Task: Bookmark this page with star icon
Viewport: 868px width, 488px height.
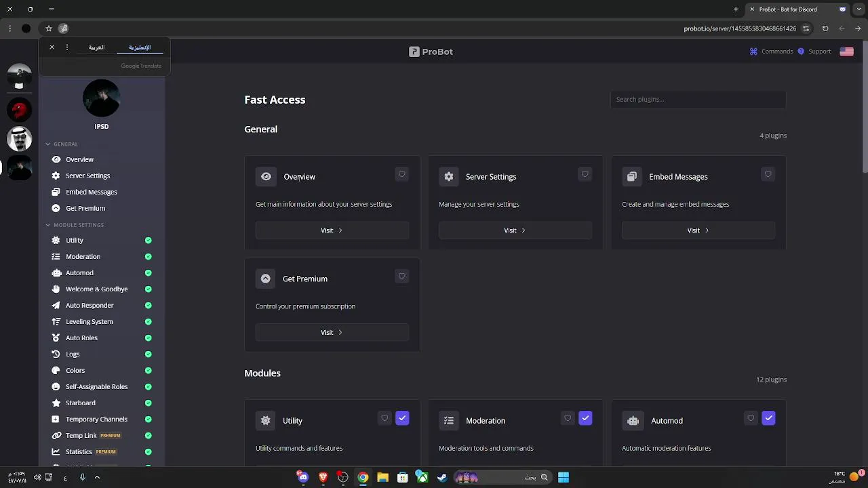Action: coord(49,28)
